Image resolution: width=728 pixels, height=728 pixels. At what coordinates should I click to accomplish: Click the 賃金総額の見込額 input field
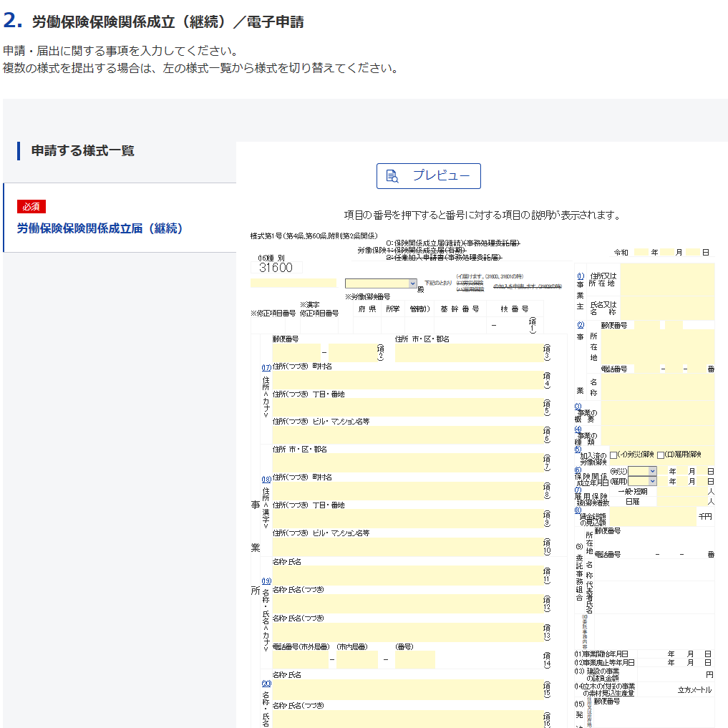[652, 517]
